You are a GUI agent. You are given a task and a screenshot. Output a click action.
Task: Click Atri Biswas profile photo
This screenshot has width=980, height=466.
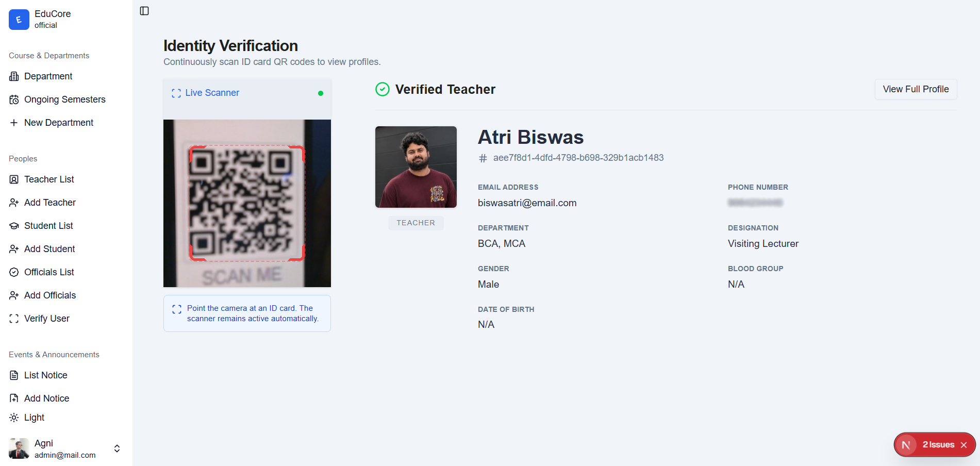(x=416, y=167)
